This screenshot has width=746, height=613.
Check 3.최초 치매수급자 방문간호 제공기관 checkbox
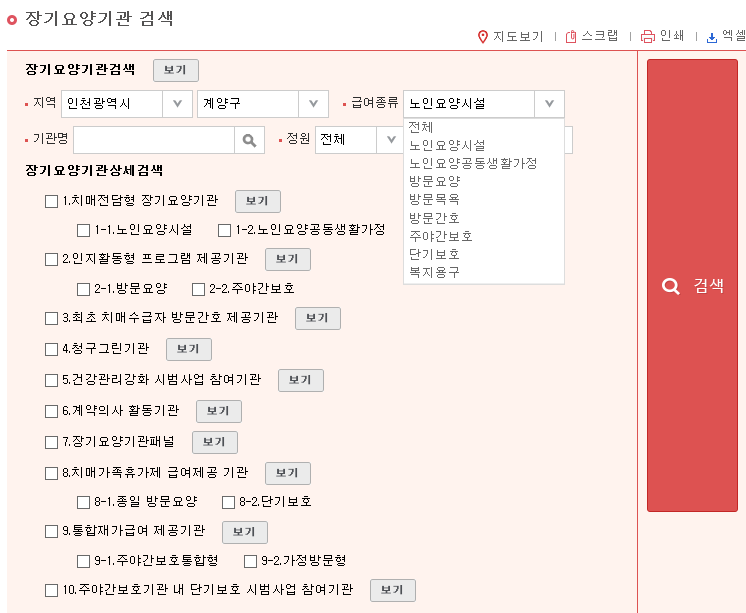pyautogui.click(x=51, y=318)
